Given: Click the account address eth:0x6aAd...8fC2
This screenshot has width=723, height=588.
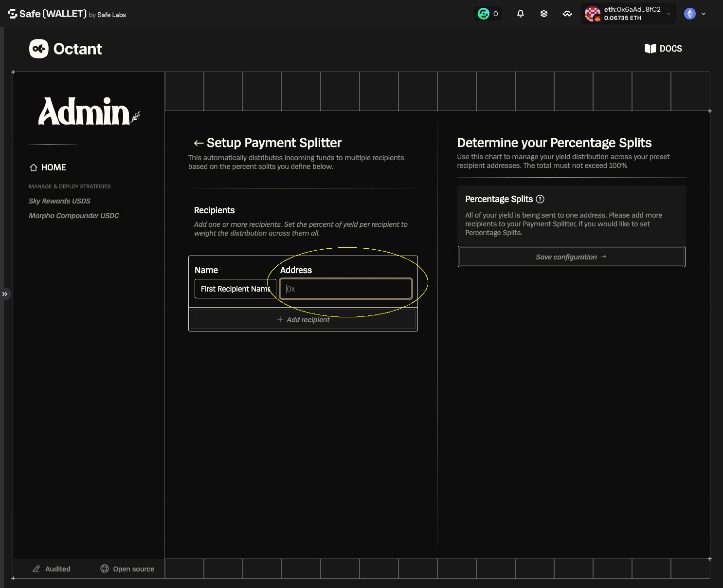Looking at the screenshot, I should coord(633,9).
